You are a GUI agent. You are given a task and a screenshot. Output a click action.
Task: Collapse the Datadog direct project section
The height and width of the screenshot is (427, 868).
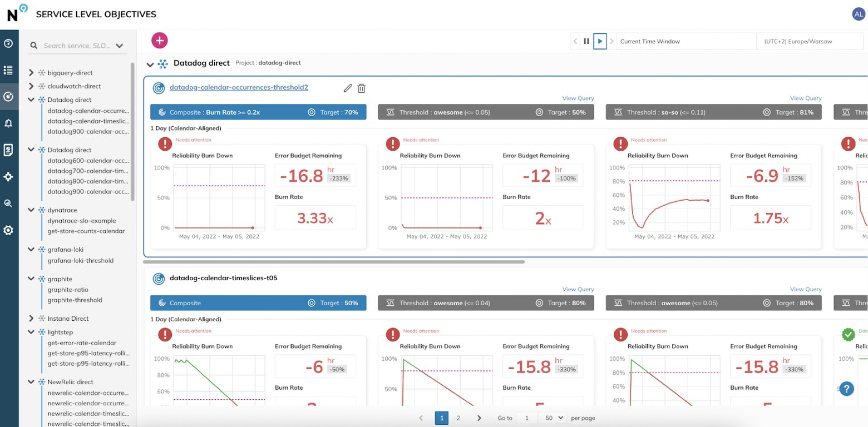[x=150, y=64]
